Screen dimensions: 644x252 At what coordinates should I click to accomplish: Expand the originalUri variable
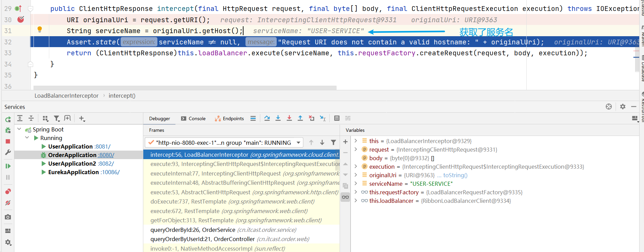[356, 175]
